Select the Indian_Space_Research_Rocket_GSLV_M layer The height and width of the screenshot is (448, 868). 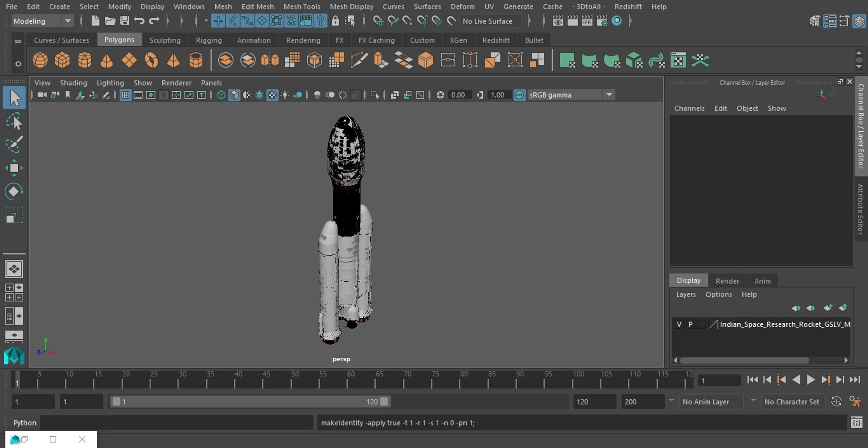click(785, 324)
